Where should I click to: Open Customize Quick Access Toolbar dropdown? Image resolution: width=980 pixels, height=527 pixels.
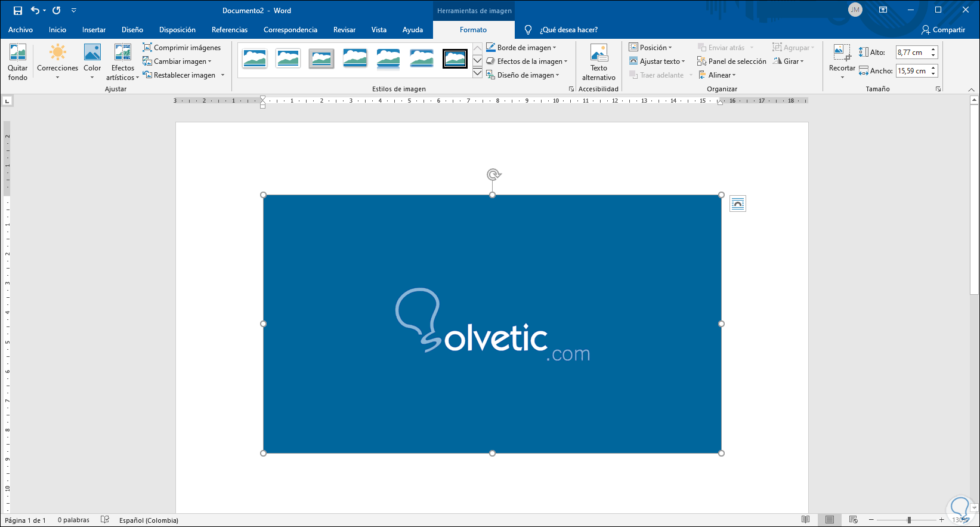pyautogui.click(x=74, y=11)
